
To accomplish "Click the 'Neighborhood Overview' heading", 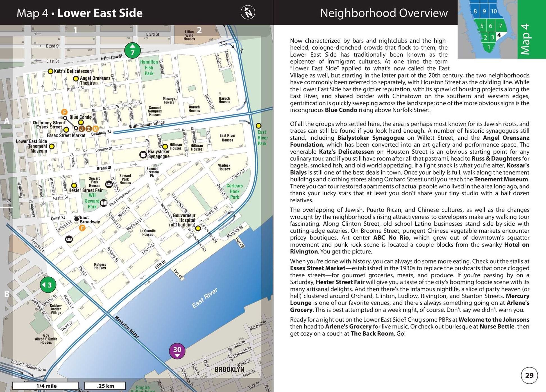I will 384,13.
